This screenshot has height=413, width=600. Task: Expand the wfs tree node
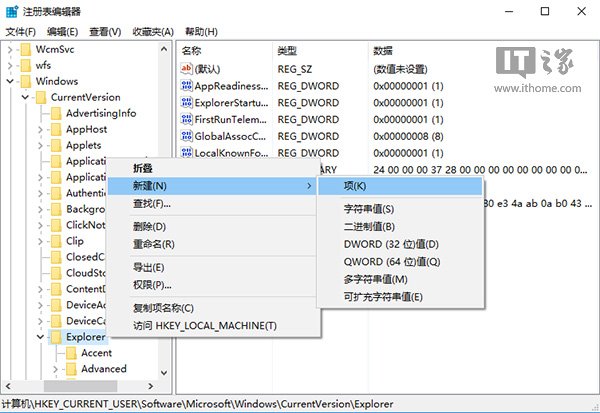coord(10,66)
